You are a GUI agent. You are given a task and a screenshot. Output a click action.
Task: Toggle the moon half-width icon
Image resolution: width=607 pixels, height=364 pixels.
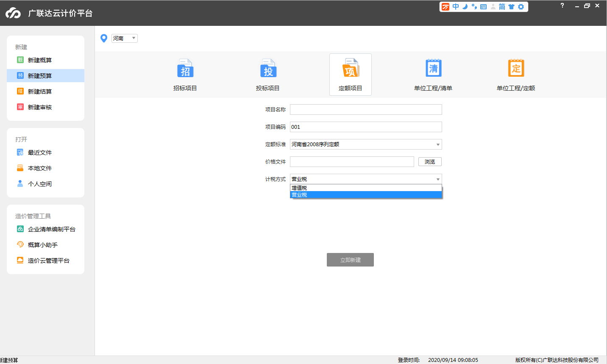pos(465,7)
